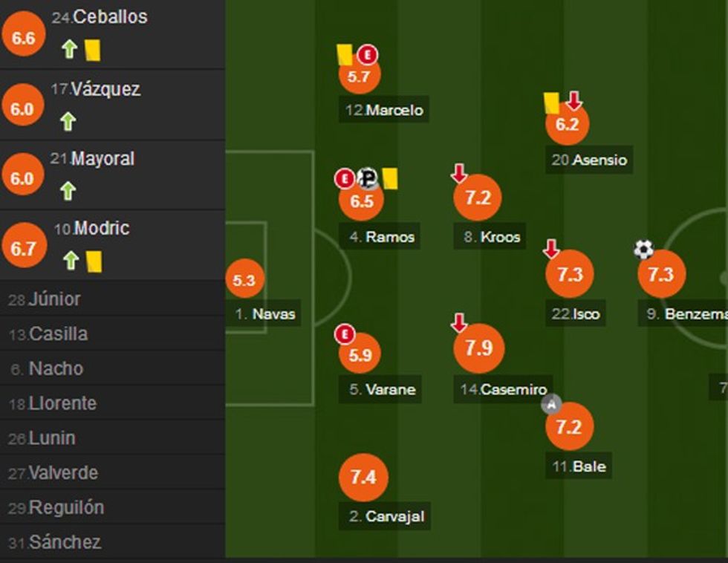
Task: Open Carvajal's 7.4 rating bubble
Action: [x=363, y=477]
